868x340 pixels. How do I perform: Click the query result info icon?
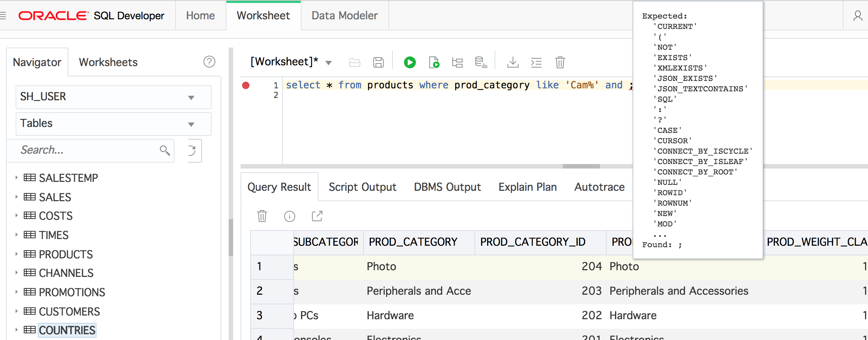[289, 216]
